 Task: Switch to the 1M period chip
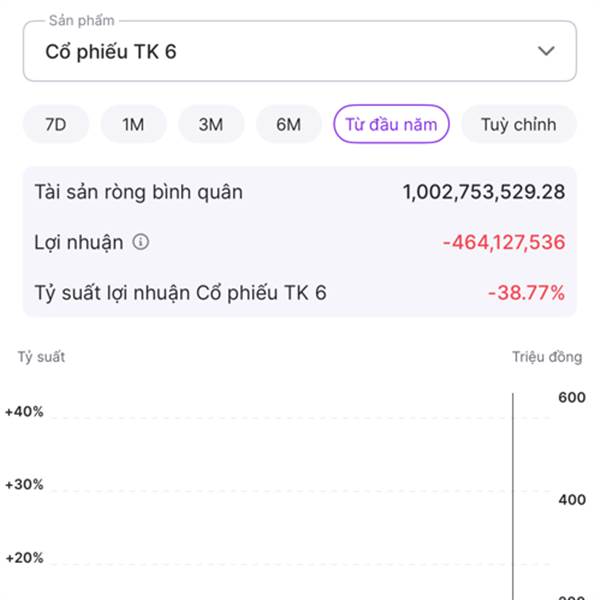click(x=133, y=125)
